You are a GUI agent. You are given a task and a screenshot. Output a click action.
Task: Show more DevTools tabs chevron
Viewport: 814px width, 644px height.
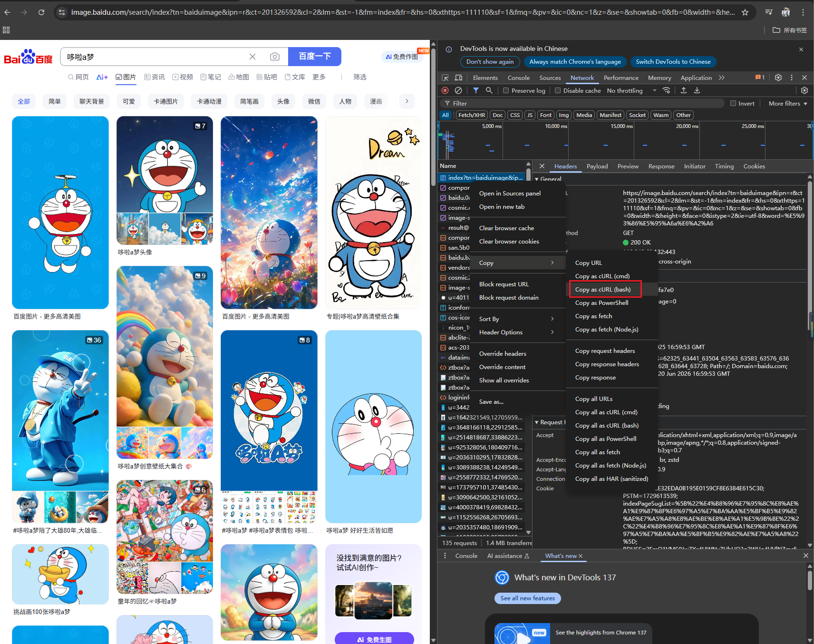[x=722, y=78]
